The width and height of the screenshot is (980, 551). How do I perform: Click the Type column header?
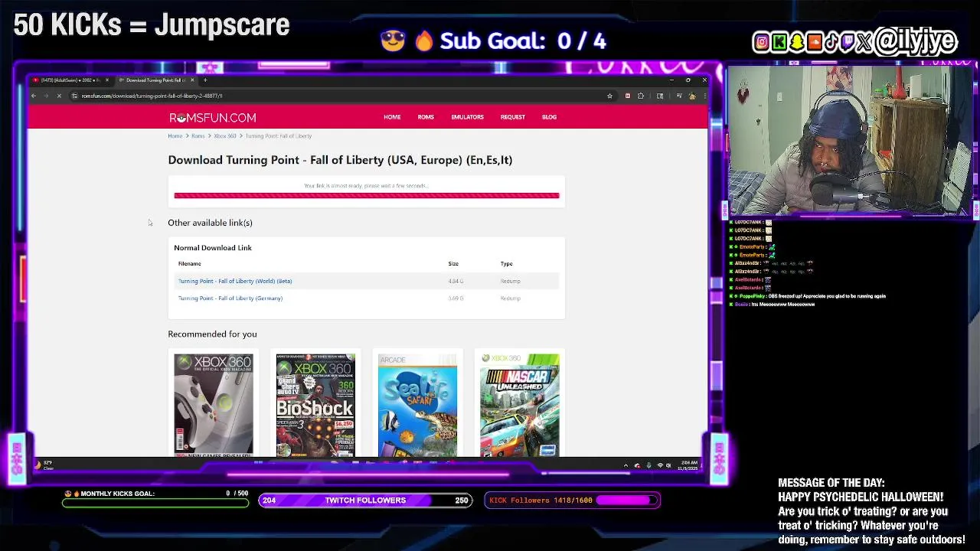[506, 264]
